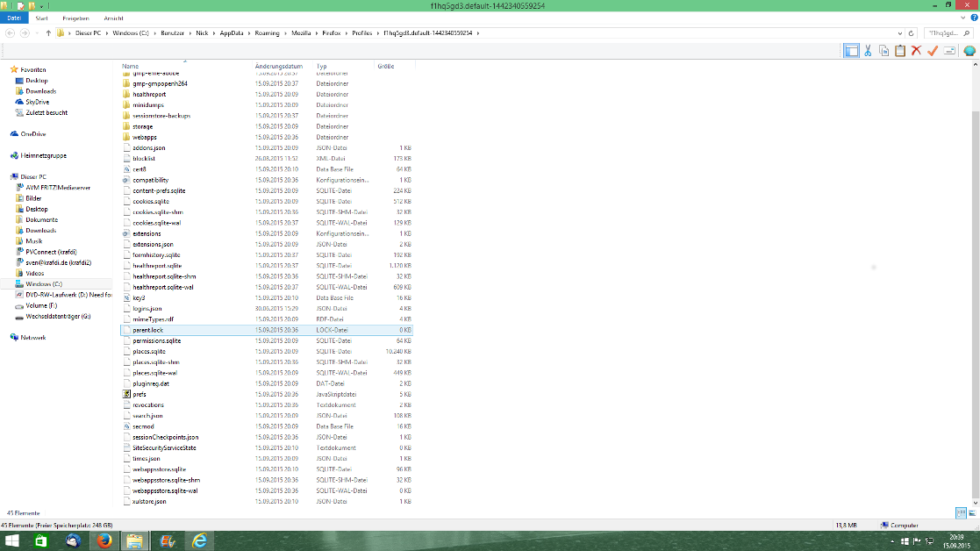
Task: Go back with the left arrow
Action: pos(10,33)
